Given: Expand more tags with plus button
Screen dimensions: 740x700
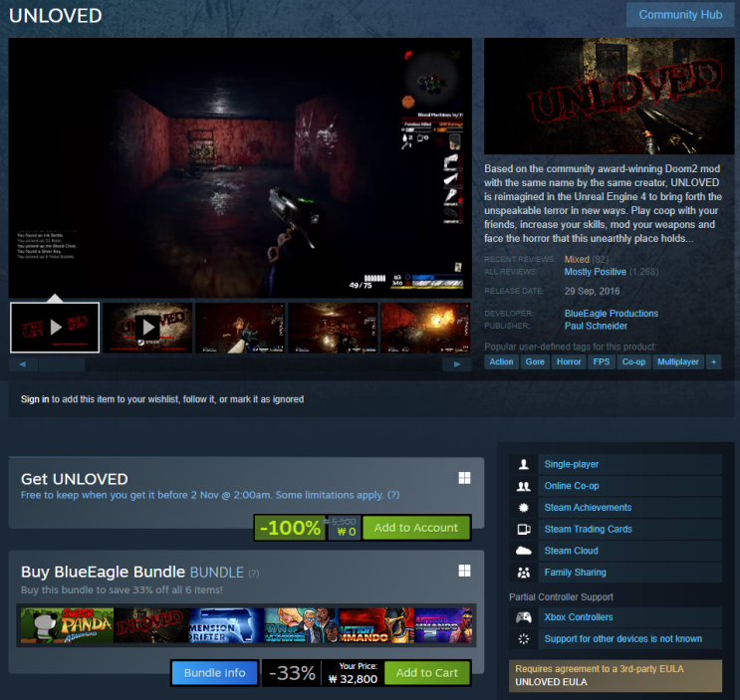Looking at the screenshot, I should click(x=713, y=361).
